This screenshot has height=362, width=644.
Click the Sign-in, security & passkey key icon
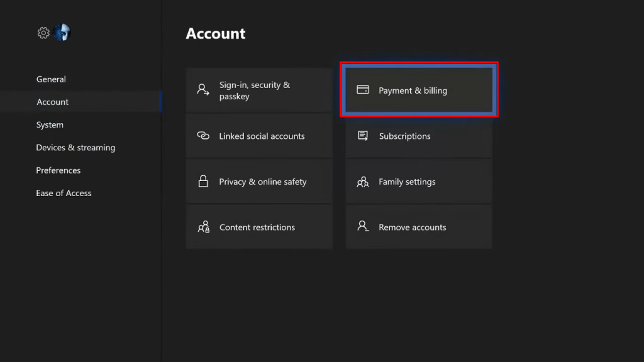(x=203, y=90)
